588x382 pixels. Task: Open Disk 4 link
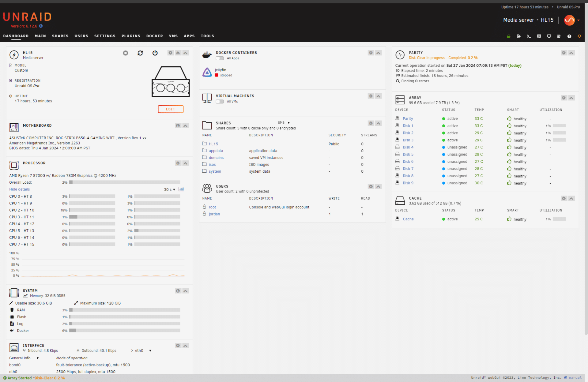point(408,147)
